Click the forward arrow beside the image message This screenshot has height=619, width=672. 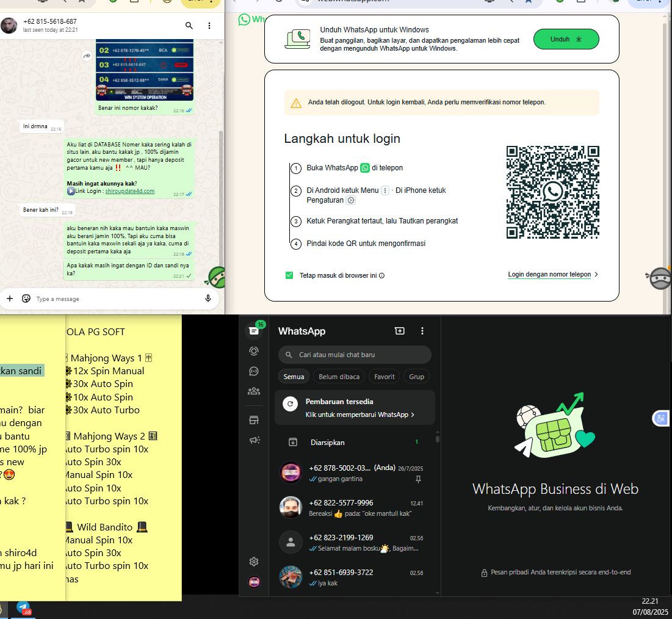[x=87, y=56]
